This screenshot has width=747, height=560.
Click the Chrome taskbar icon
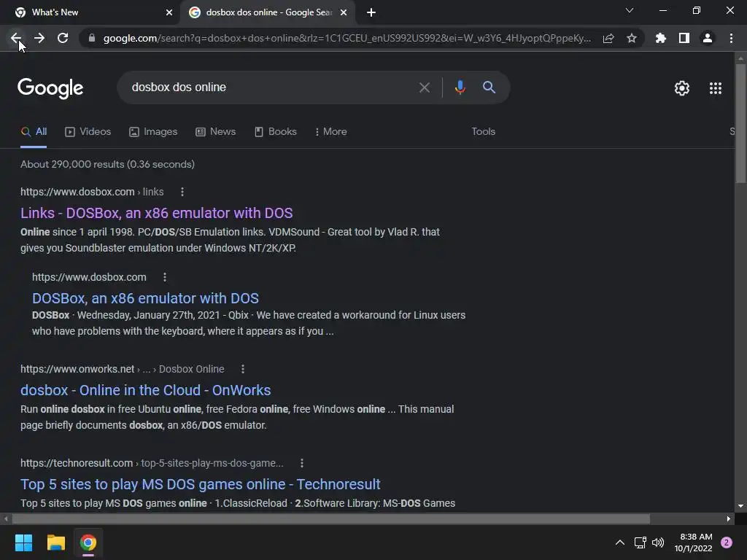(88, 542)
